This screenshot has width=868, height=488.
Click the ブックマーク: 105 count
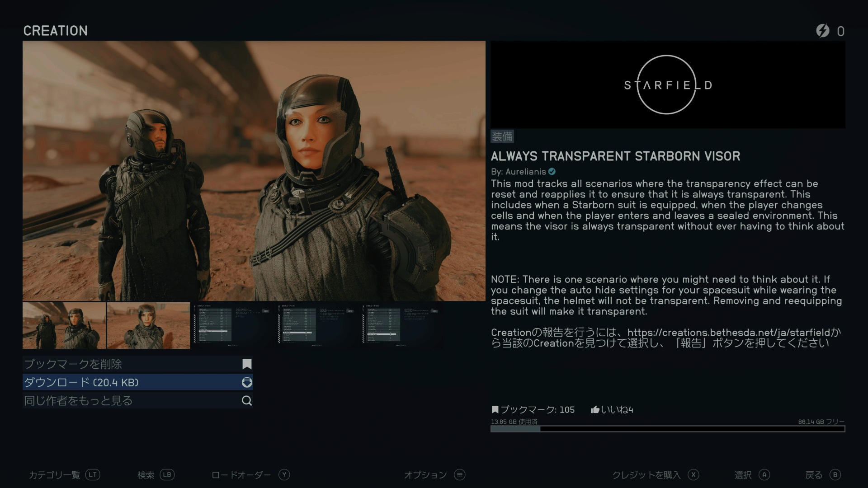(x=538, y=410)
